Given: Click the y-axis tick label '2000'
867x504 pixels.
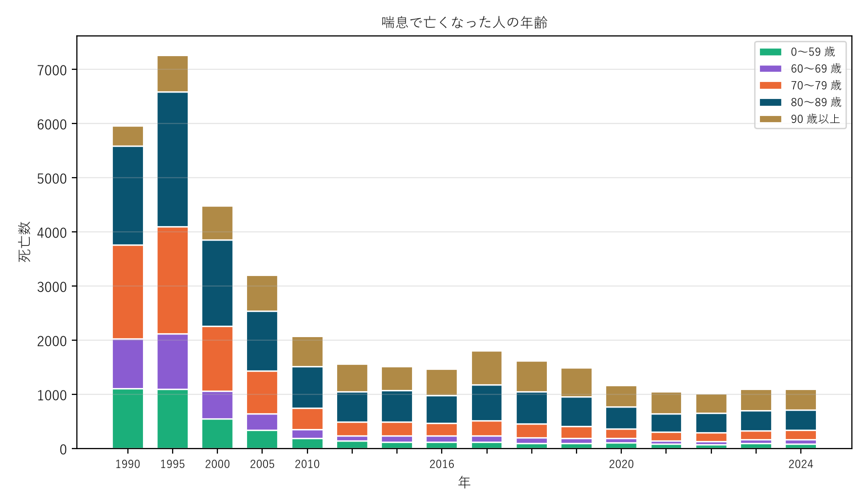Looking at the screenshot, I should point(52,340).
